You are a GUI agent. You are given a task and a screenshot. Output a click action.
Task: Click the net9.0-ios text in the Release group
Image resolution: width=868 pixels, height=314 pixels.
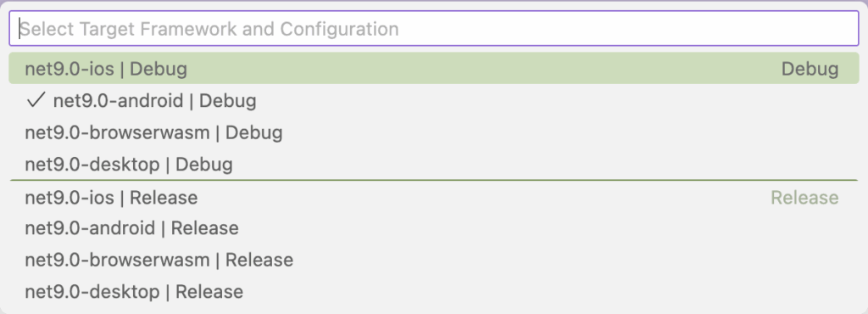tap(70, 198)
